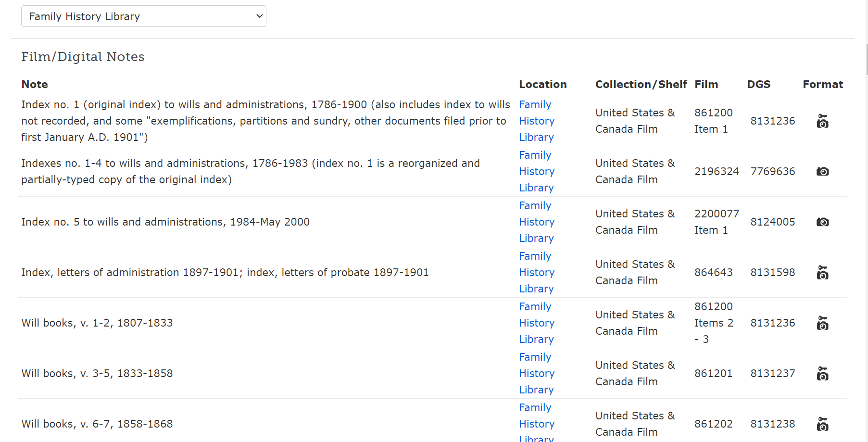Click camera icon for film 2196324
The height and width of the screenshot is (442, 868).
pyautogui.click(x=822, y=172)
